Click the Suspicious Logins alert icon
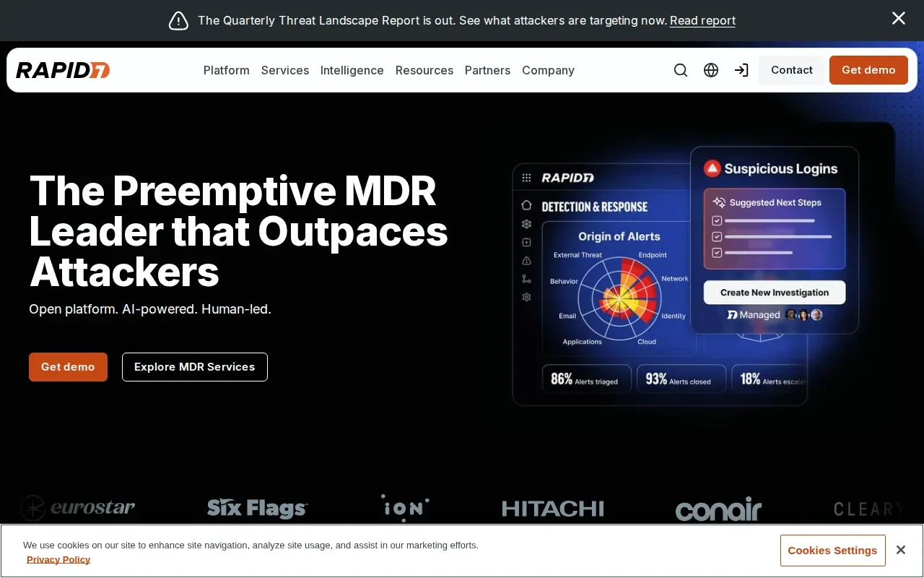Viewport: 924px width, 578px height. (712, 168)
